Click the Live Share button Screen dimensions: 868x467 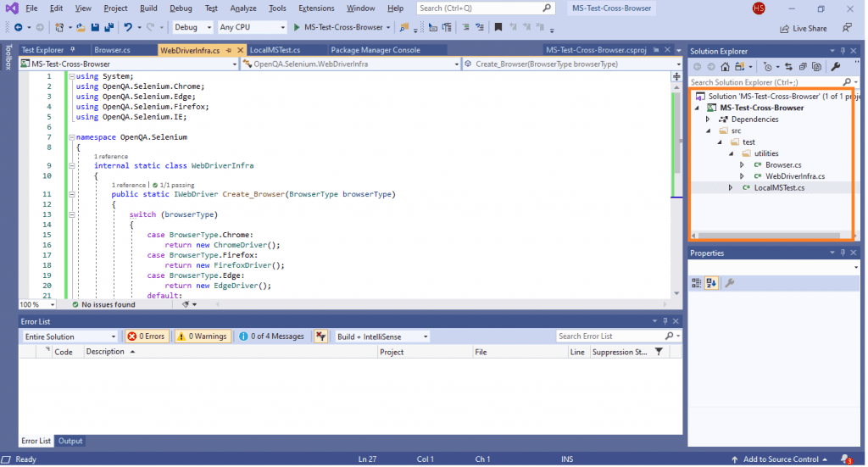803,28
